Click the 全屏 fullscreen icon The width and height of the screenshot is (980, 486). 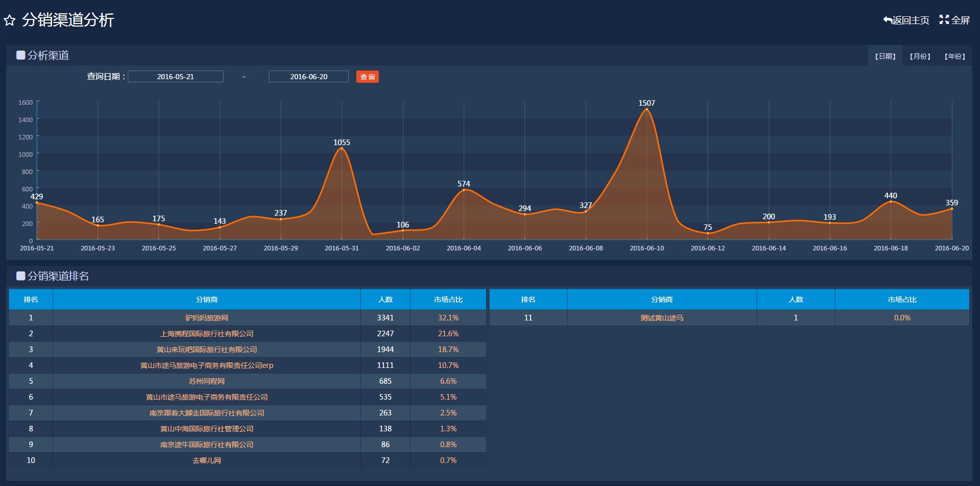point(944,20)
